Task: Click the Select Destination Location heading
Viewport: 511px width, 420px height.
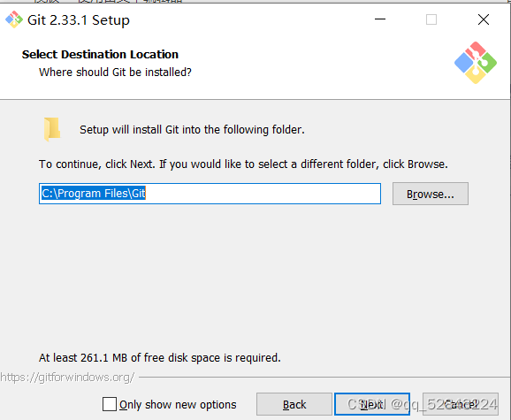Action: (100, 54)
